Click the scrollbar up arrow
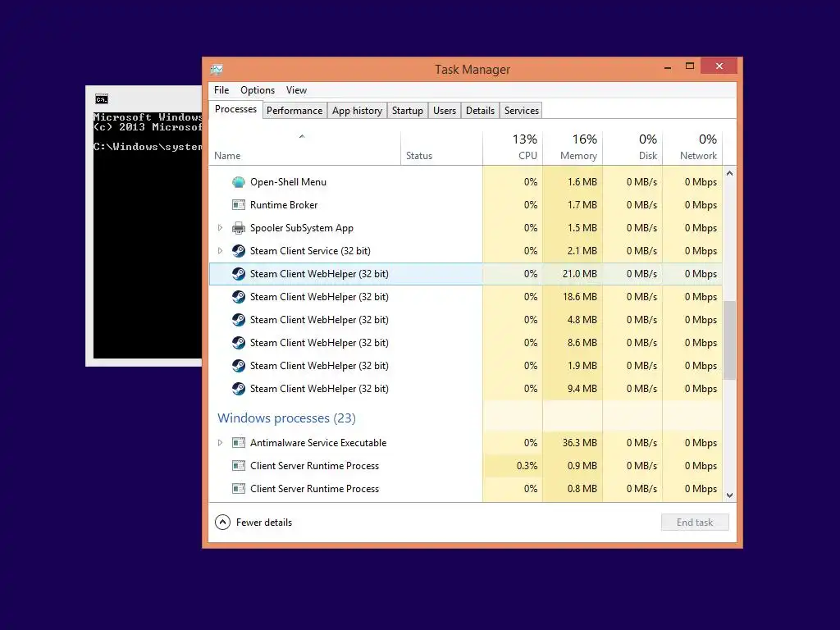Screen dimensions: 840x630 [729, 174]
